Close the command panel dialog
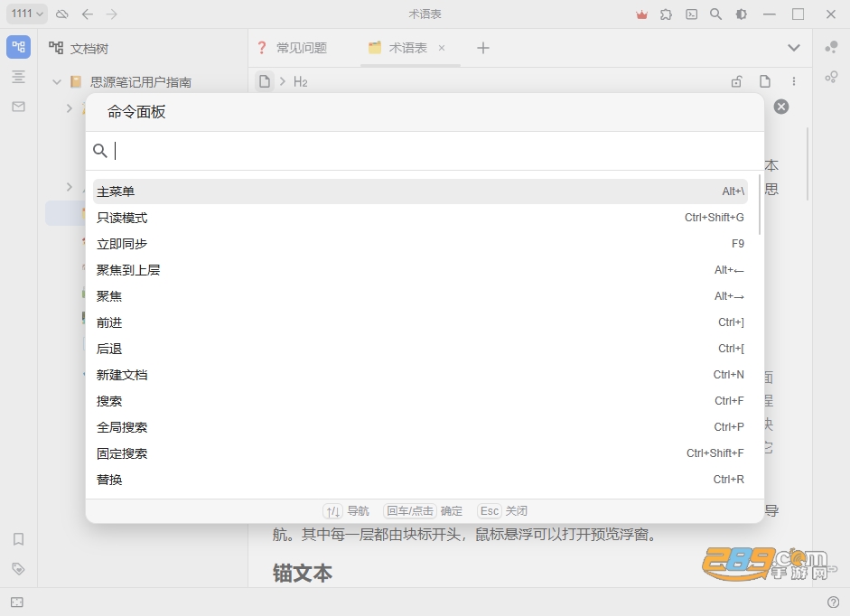The width and height of the screenshot is (850, 616). [x=781, y=107]
